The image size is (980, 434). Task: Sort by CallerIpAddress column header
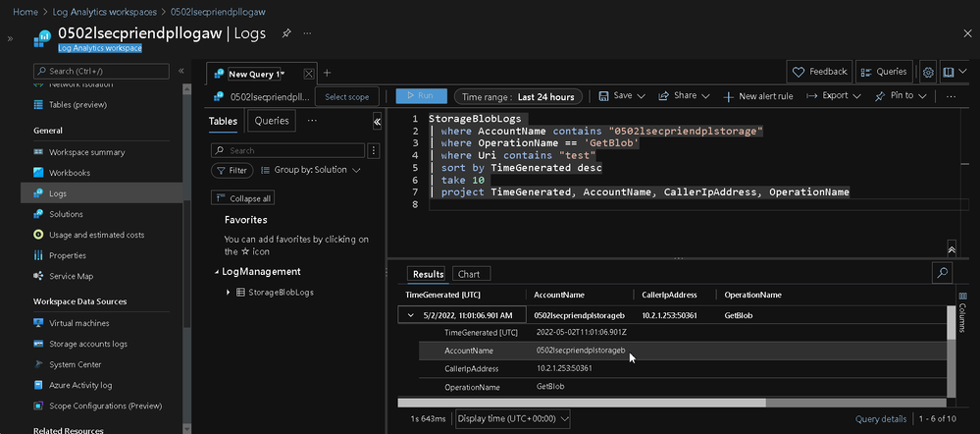669,295
